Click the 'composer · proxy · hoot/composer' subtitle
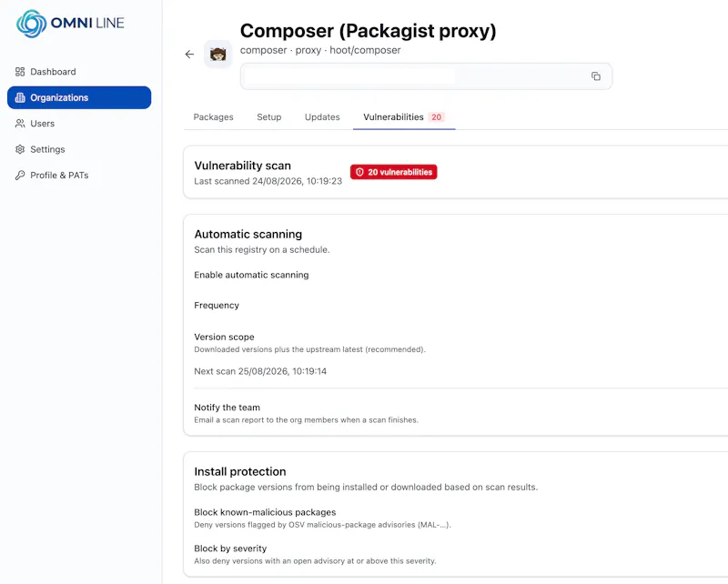 [x=320, y=50]
